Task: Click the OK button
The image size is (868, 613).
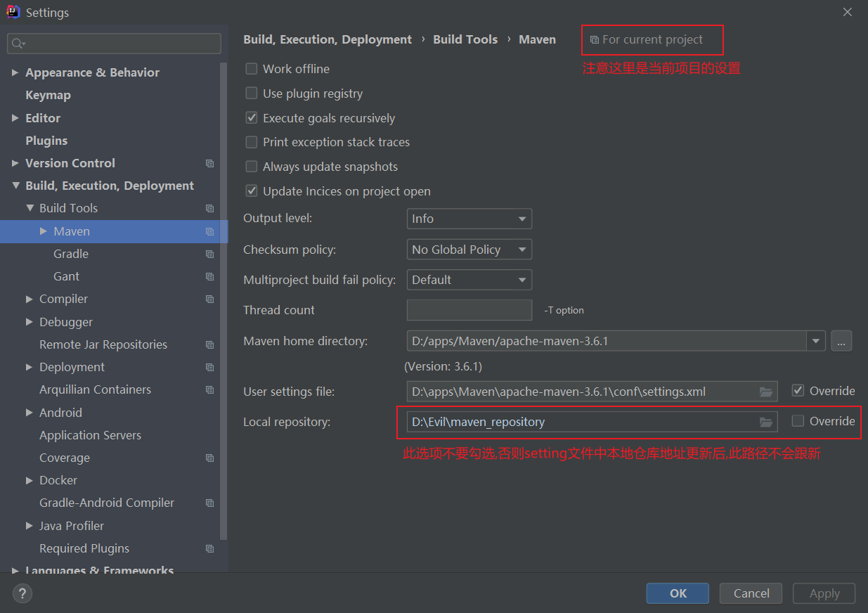Action: click(677, 593)
